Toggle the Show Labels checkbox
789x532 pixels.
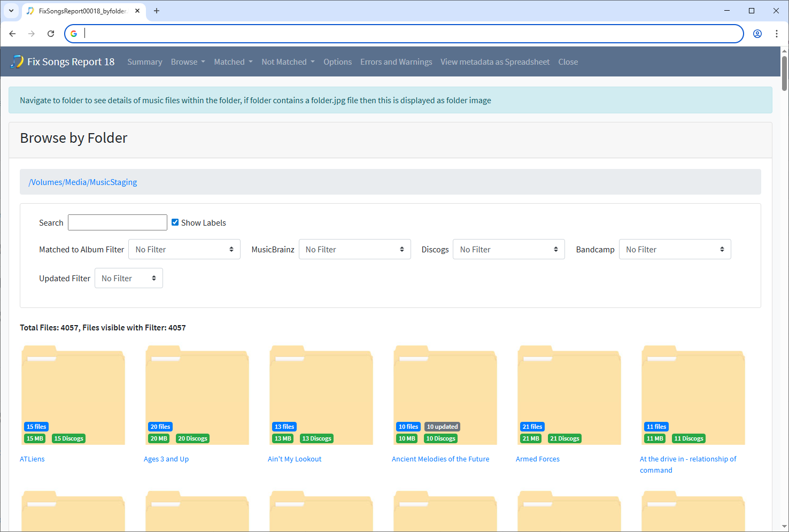click(175, 222)
